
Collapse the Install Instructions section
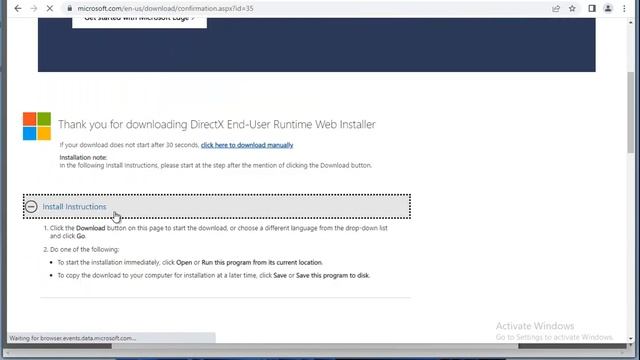click(x=217, y=207)
